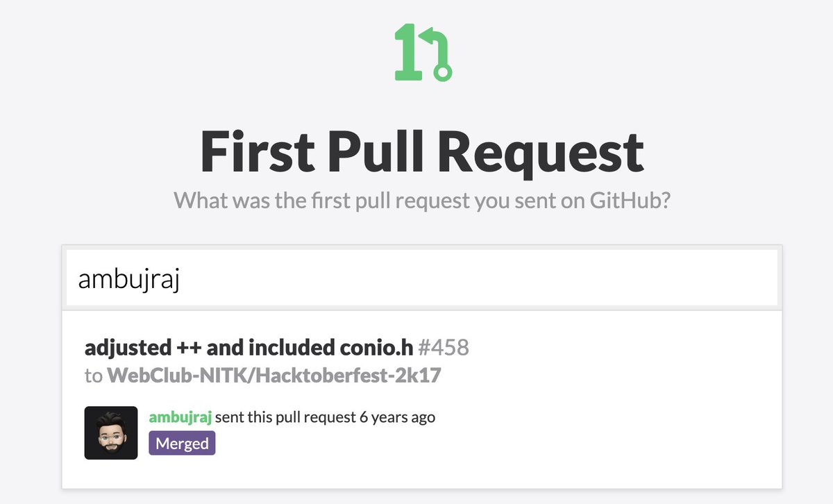
Task: Click the #458 pull request number
Action: pyautogui.click(x=443, y=346)
